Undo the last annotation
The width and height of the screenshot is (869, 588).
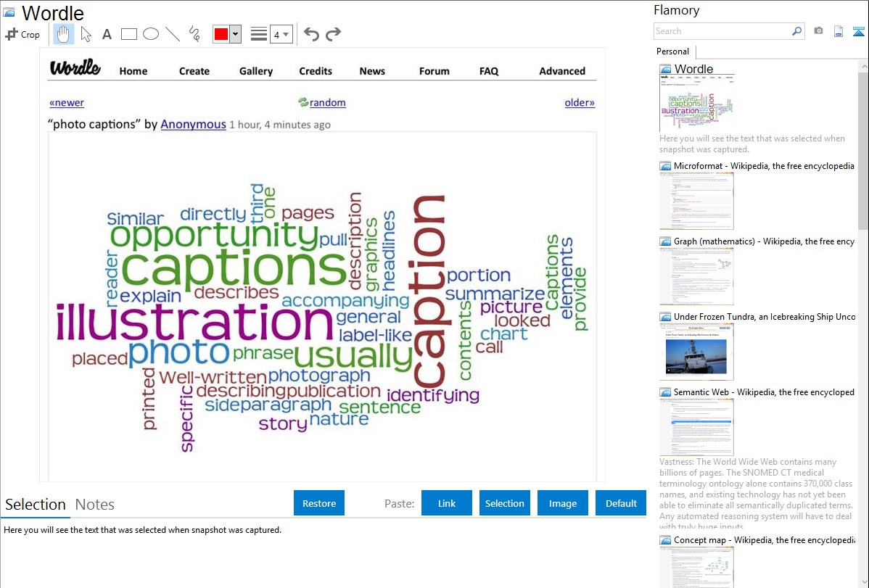311,34
